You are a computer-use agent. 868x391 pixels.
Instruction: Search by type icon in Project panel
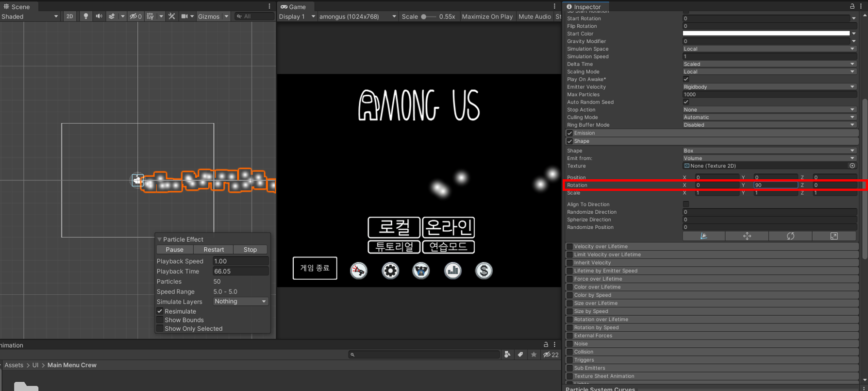coord(507,355)
